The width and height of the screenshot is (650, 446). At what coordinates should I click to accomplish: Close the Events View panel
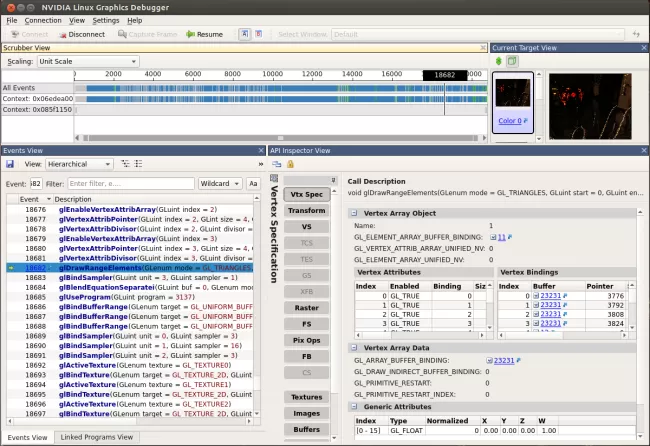point(261,150)
